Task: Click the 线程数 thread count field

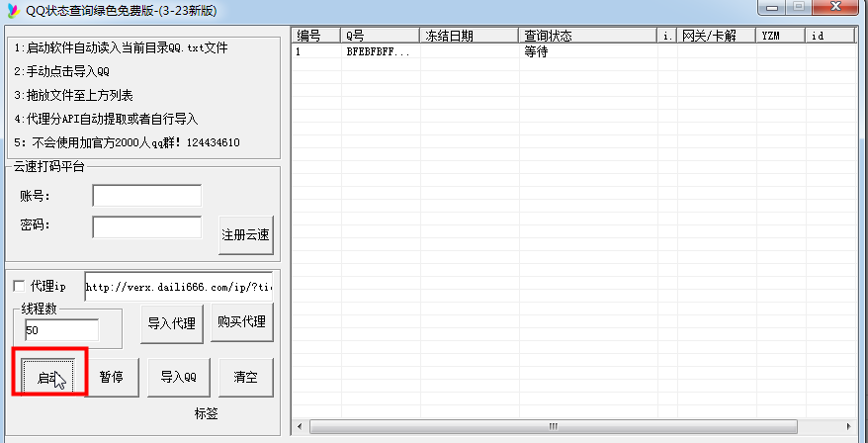Action: point(62,330)
